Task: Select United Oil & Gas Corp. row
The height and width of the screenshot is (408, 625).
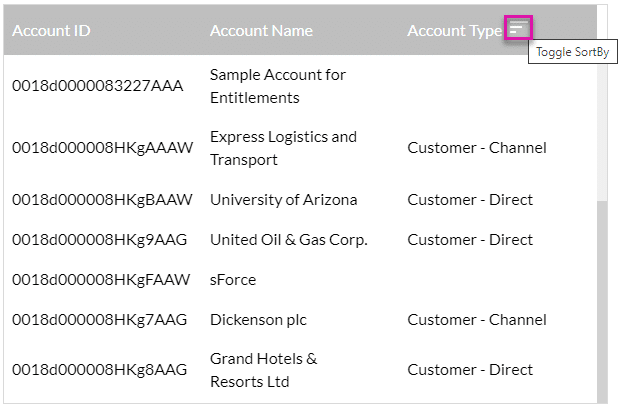Action: tap(301, 239)
